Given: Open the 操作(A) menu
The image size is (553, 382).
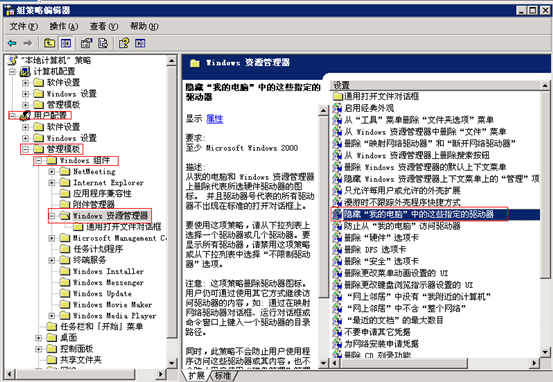Looking at the screenshot, I should point(63,26).
